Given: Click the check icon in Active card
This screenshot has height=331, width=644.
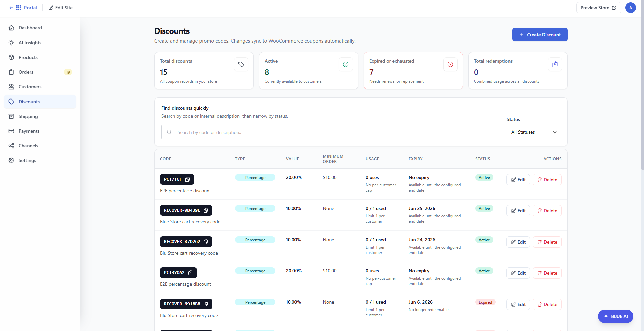Looking at the screenshot, I should [346, 64].
